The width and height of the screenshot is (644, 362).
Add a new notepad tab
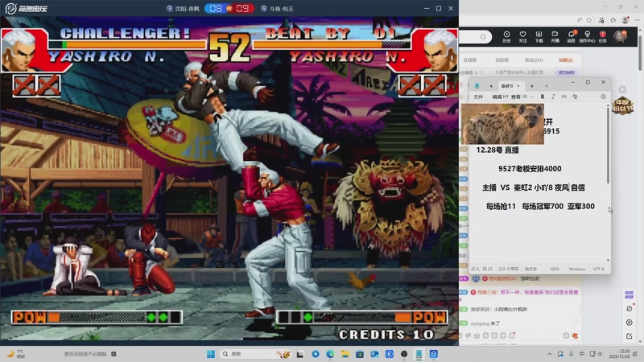coord(547,86)
